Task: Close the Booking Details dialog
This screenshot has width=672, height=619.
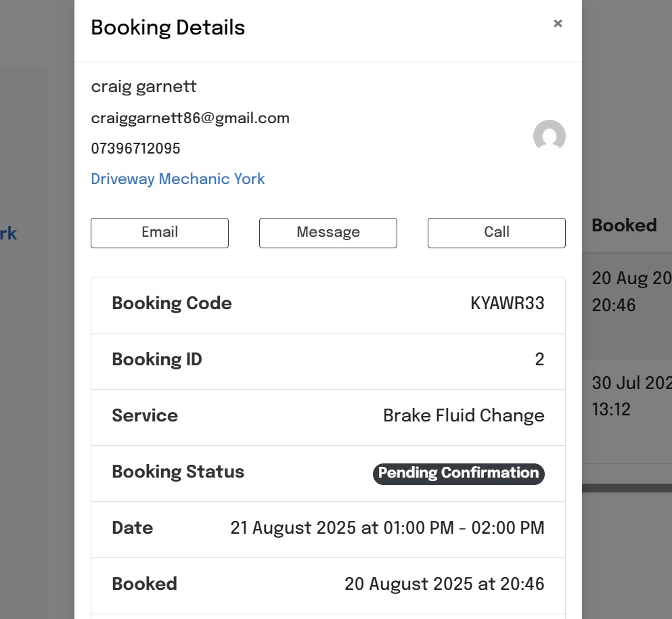Action: [x=558, y=24]
